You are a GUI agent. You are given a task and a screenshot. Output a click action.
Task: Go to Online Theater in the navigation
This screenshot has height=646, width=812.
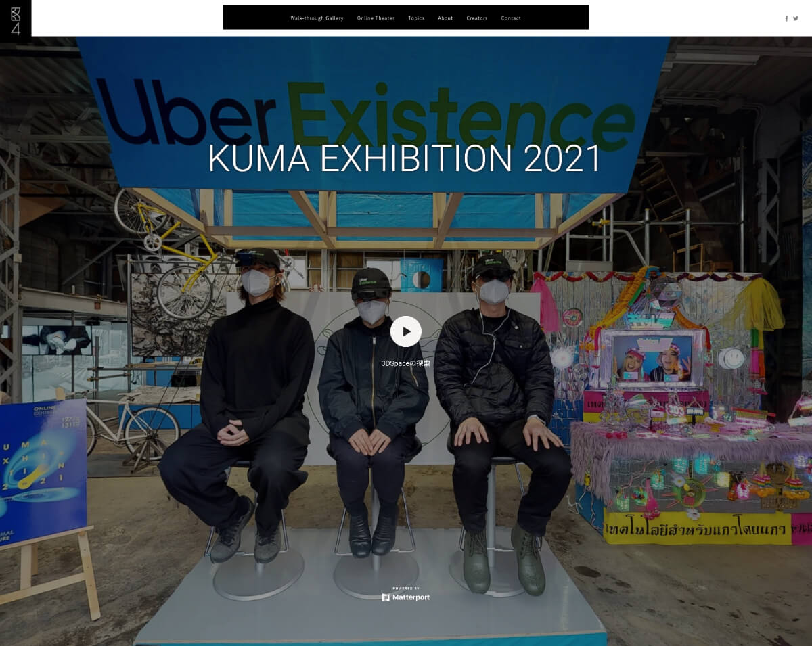[376, 18]
